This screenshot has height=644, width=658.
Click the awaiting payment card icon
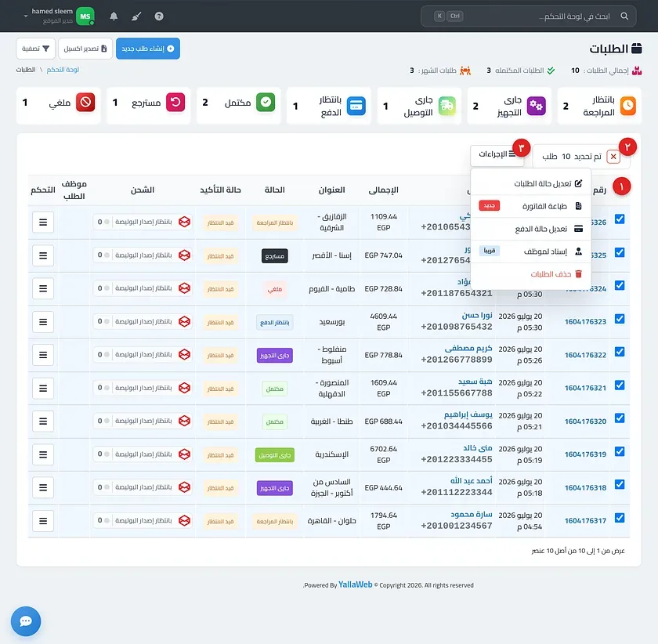pos(356,106)
